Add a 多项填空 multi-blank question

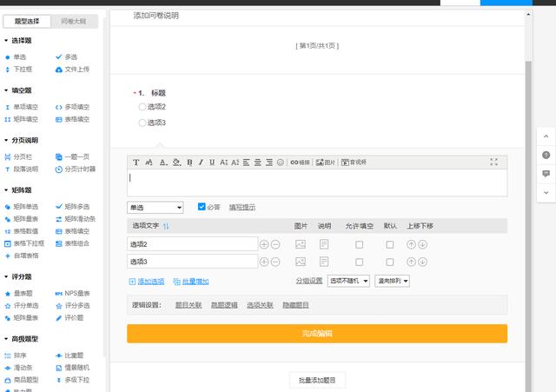73,107
